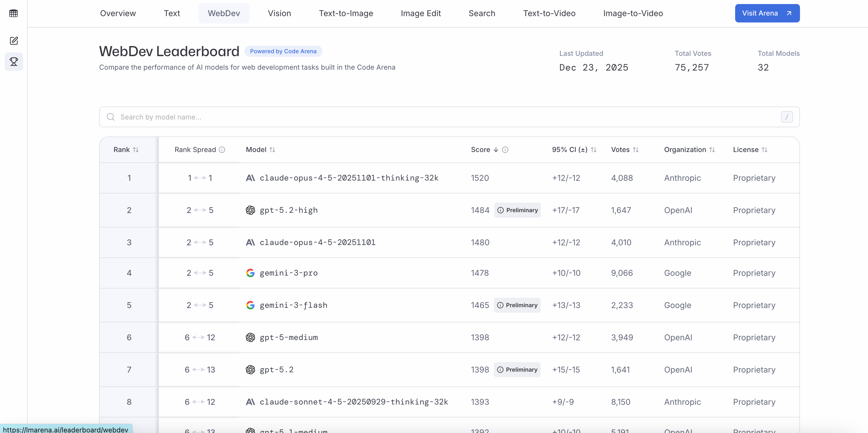868x433 pixels.
Task: Toggle Score descending sort arrow
Action: point(496,150)
